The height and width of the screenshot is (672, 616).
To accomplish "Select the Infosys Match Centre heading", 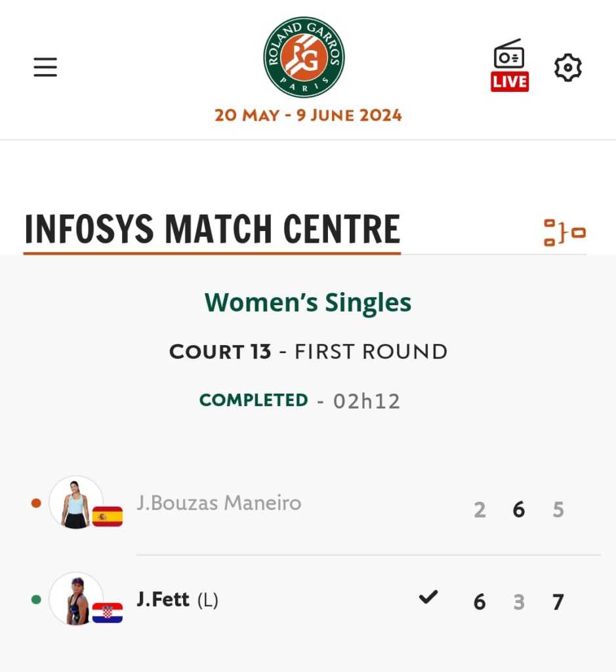I will (x=212, y=229).
